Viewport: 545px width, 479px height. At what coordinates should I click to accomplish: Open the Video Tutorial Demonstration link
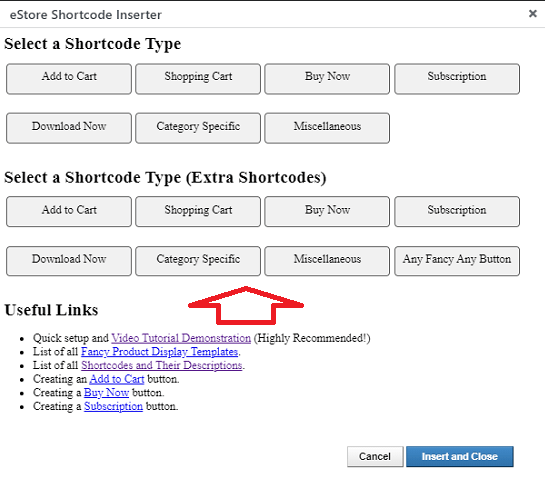[x=181, y=338]
